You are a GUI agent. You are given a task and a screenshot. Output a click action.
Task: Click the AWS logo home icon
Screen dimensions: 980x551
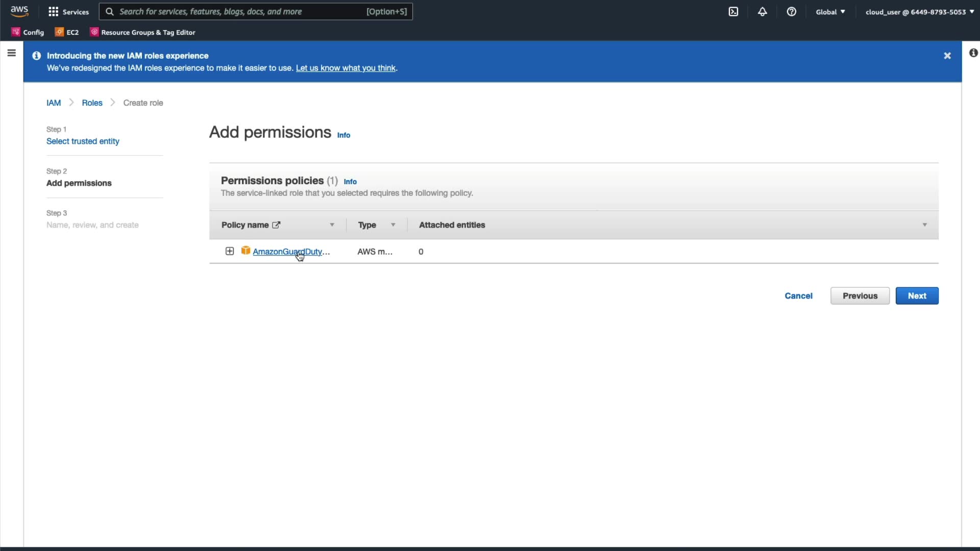click(x=19, y=11)
